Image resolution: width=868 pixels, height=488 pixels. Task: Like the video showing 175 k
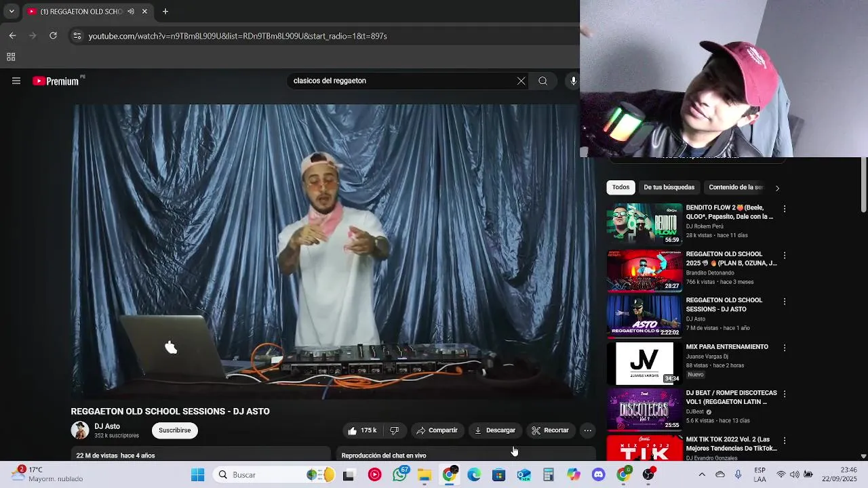pos(362,430)
